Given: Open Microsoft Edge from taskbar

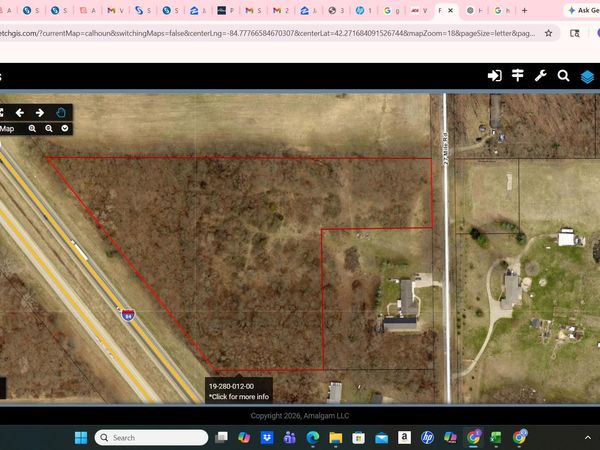Looking at the screenshot, I should click(x=313, y=437).
